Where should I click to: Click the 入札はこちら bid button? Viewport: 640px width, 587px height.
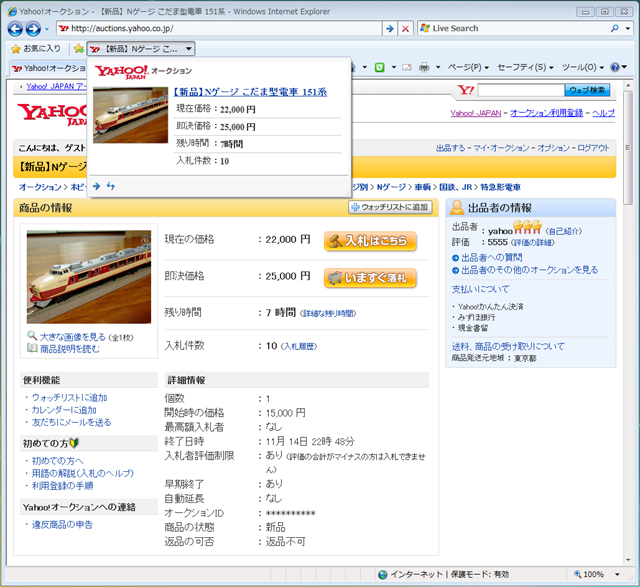pos(370,241)
